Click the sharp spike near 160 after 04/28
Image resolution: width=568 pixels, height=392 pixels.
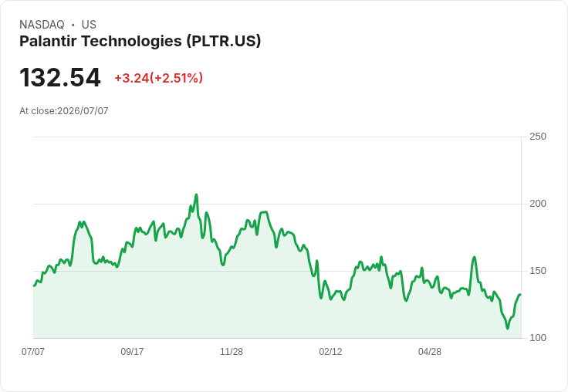474,257
